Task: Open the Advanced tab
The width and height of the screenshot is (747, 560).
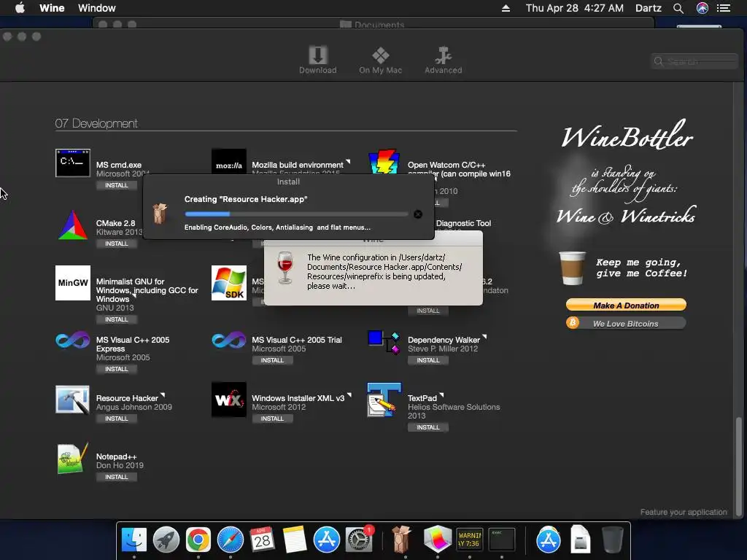Action: point(443,60)
